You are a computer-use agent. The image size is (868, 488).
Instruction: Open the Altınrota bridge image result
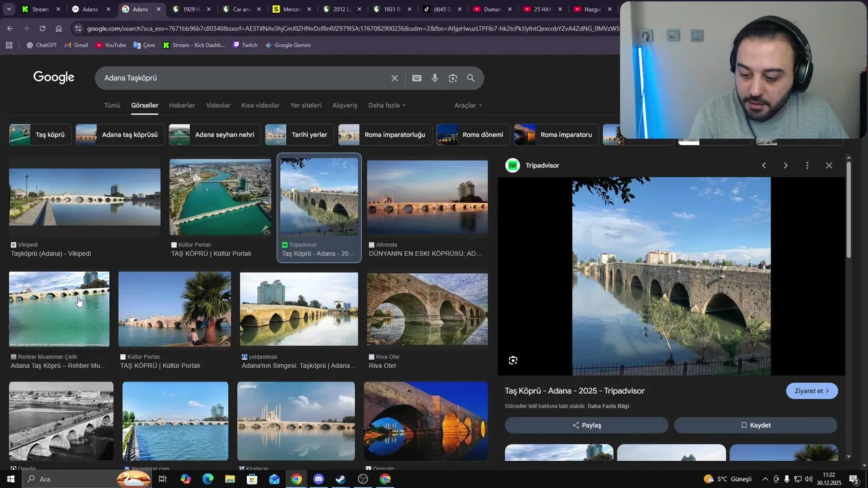pyautogui.click(x=427, y=197)
